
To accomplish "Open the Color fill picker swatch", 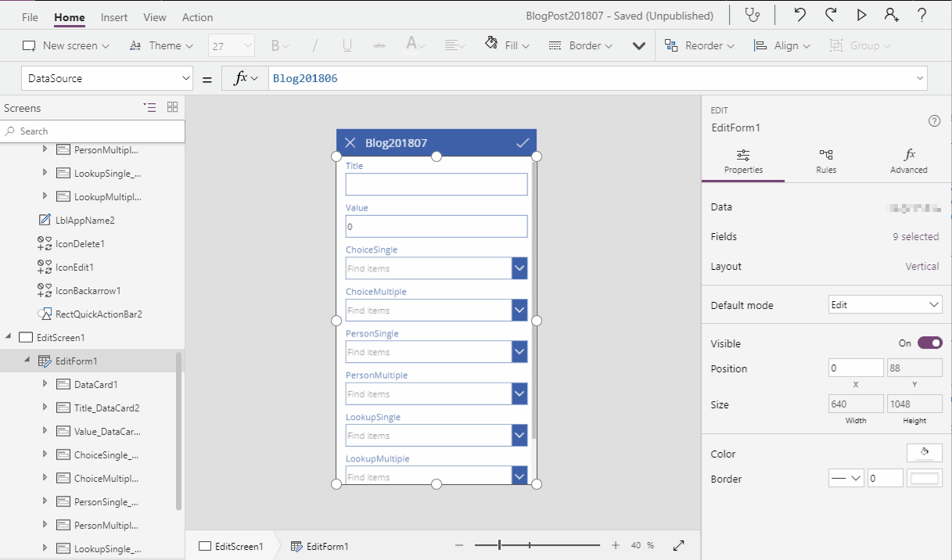I will (x=924, y=454).
